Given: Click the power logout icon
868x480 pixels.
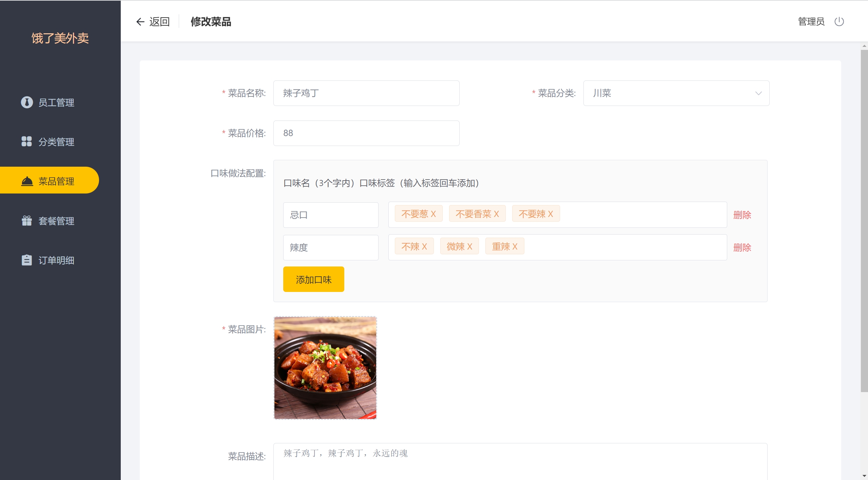Looking at the screenshot, I should tap(839, 22).
